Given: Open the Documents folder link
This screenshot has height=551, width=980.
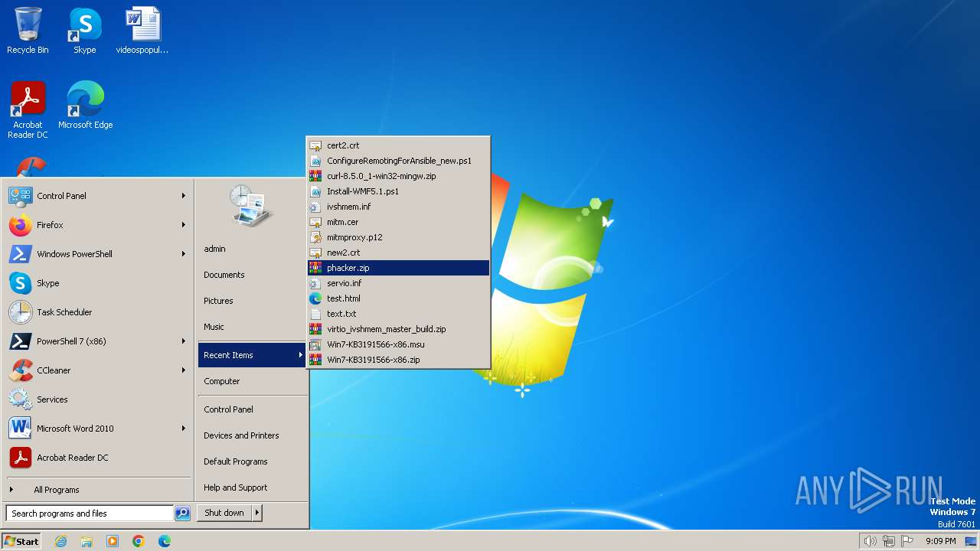Looking at the screenshot, I should tap(224, 275).
